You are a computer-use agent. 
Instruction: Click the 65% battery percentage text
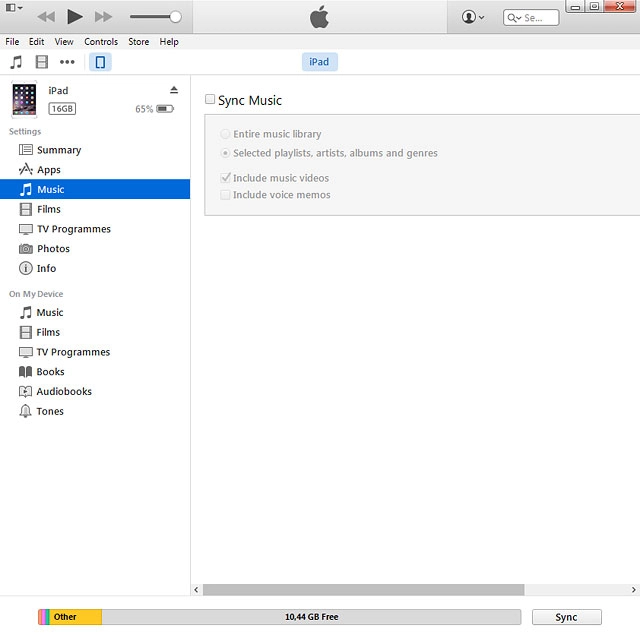[144, 109]
